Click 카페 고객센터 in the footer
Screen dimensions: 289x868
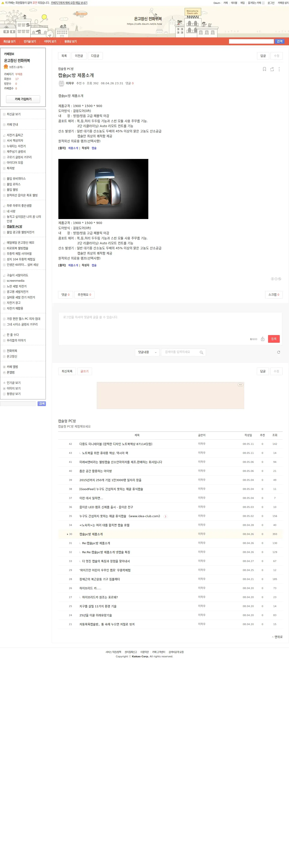tap(158, 652)
